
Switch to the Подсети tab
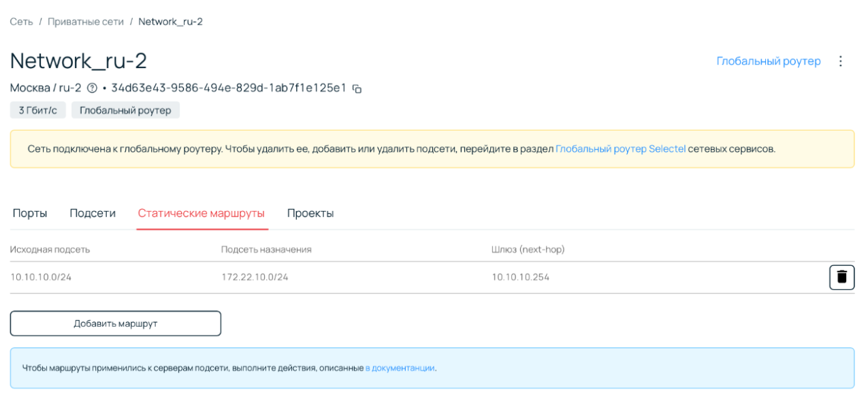click(93, 213)
